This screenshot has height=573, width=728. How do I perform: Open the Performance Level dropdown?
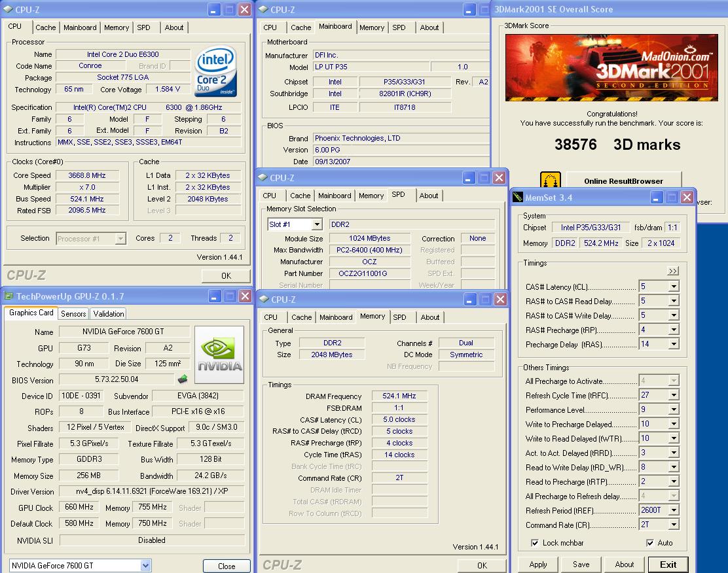pos(674,409)
